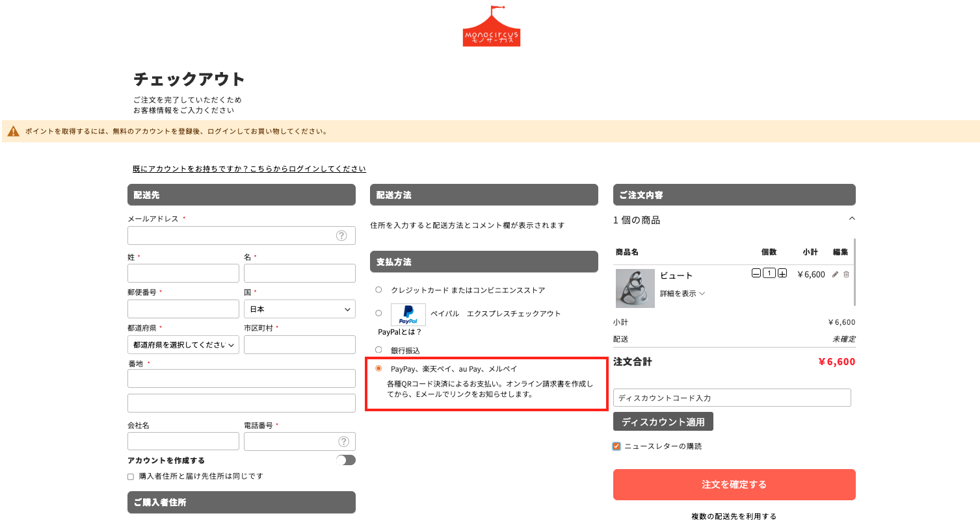
Task: Open the 都道府県 prefecture dropdown
Action: [183, 345]
